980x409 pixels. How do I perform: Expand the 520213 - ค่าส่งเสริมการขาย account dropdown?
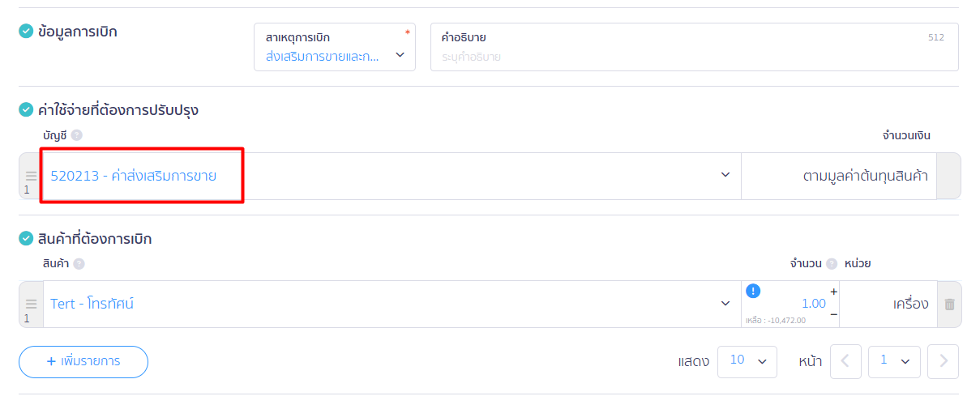pos(725,175)
